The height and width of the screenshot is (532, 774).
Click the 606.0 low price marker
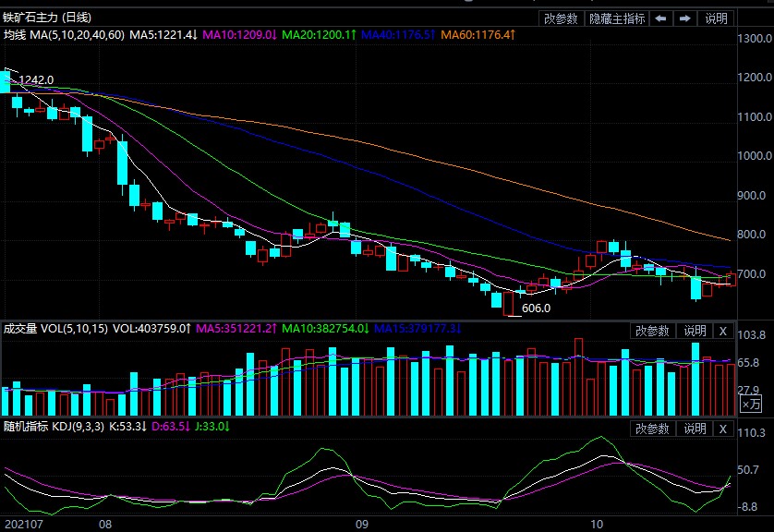tap(536, 308)
